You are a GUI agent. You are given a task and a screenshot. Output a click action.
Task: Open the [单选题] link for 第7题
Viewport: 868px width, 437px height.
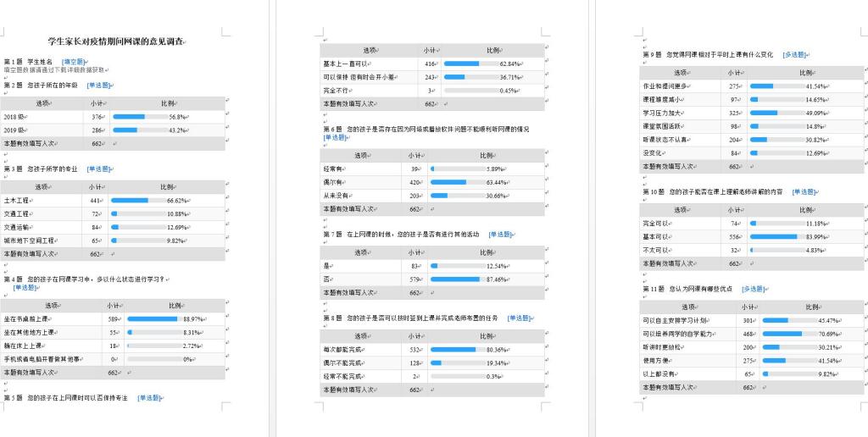(500, 234)
